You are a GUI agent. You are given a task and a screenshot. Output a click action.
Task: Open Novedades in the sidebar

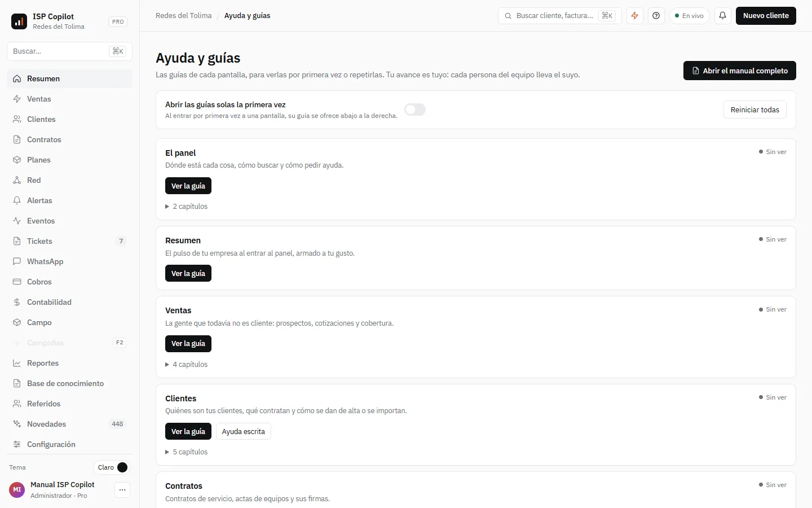[x=69, y=424]
